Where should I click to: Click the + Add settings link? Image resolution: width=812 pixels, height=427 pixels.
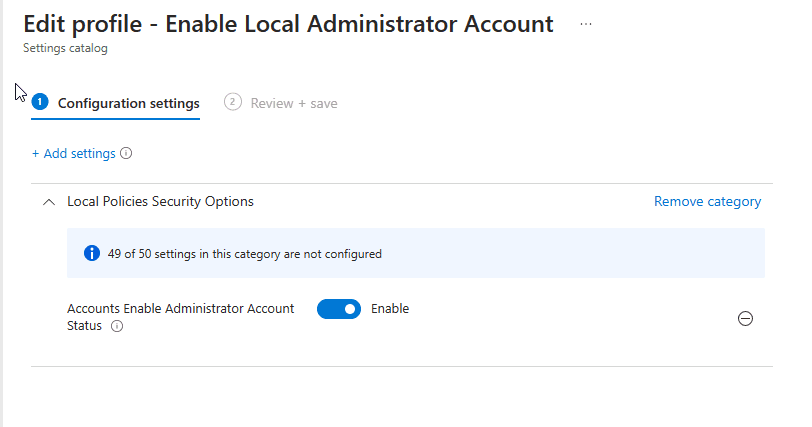(73, 154)
